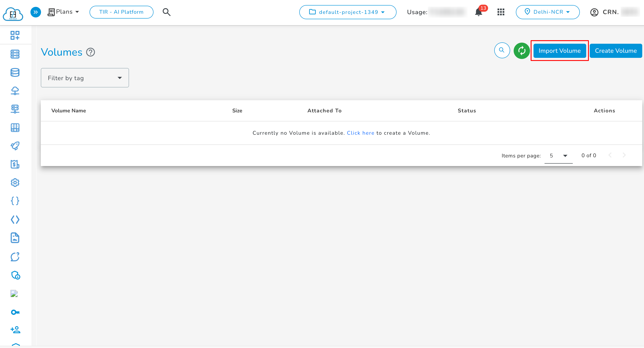
Task: Change the Delhi-NCR region dropdown
Action: [547, 12]
